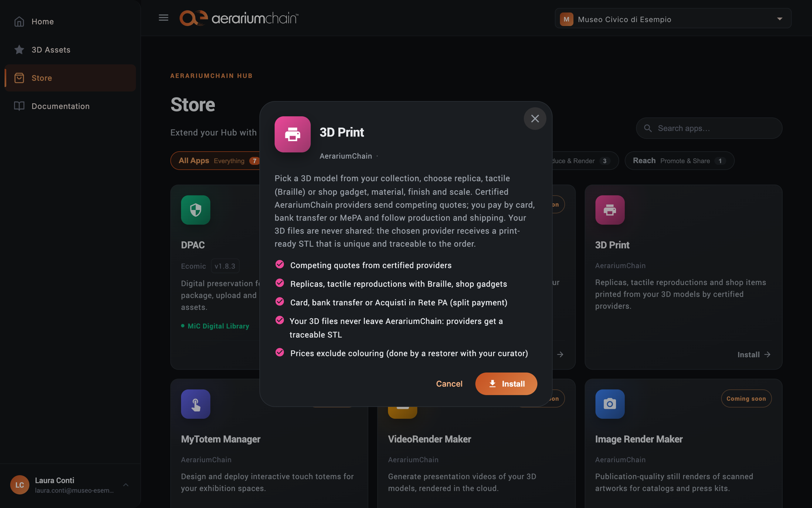This screenshot has height=508, width=812.
Task: Click the DPAC version v1.8.3 badge
Action: click(225, 266)
